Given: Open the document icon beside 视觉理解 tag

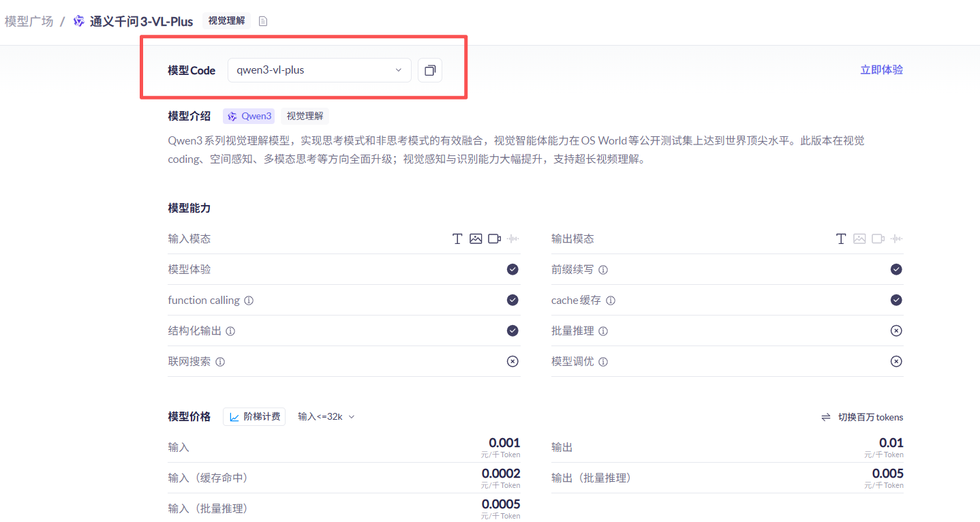Looking at the screenshot, I should coord(263,21).
